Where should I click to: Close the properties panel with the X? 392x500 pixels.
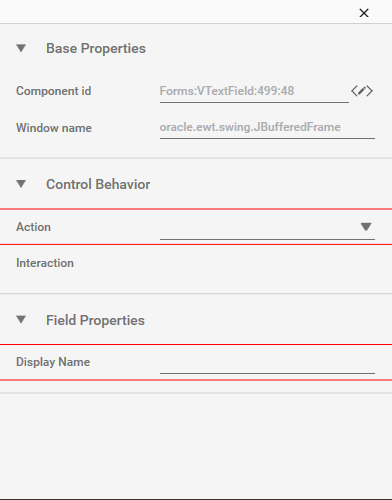click(x=364, y=13)
